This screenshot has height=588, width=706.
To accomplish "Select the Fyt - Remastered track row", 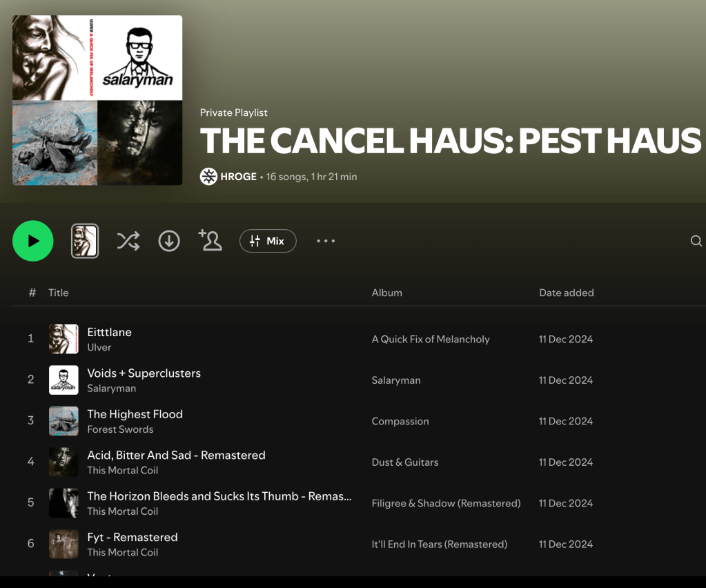I will [x=276, y=544].
